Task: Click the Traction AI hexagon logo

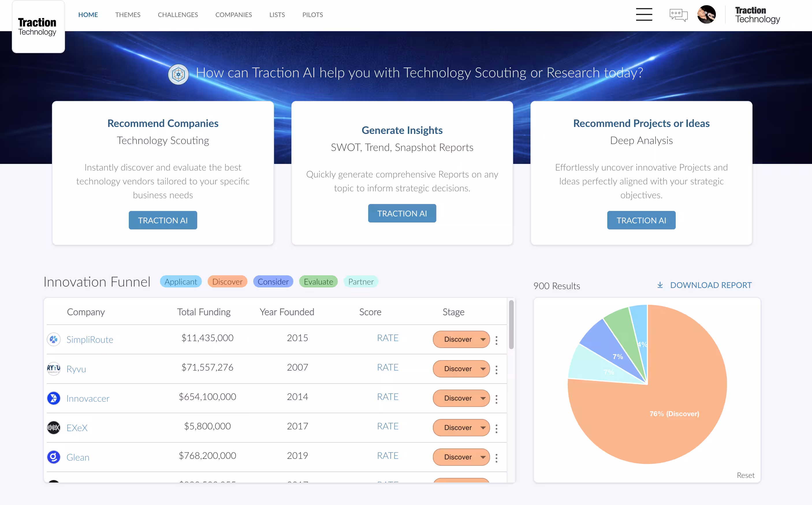Action: pyautogui.click(x=178, y=74)
